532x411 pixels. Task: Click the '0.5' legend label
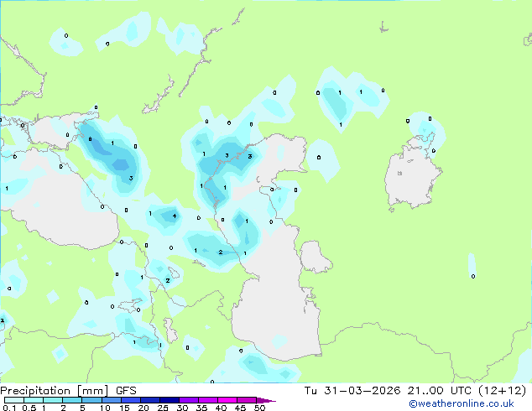[x=29, y=408]
